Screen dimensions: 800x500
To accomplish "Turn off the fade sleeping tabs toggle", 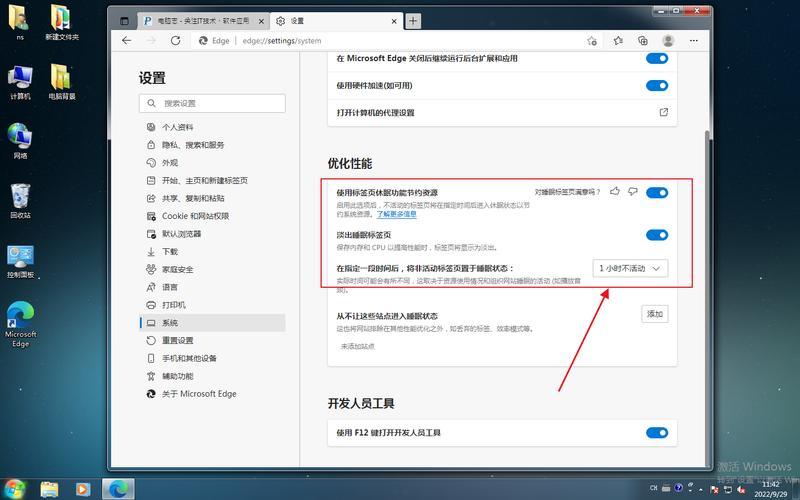I will click(656, 235).
